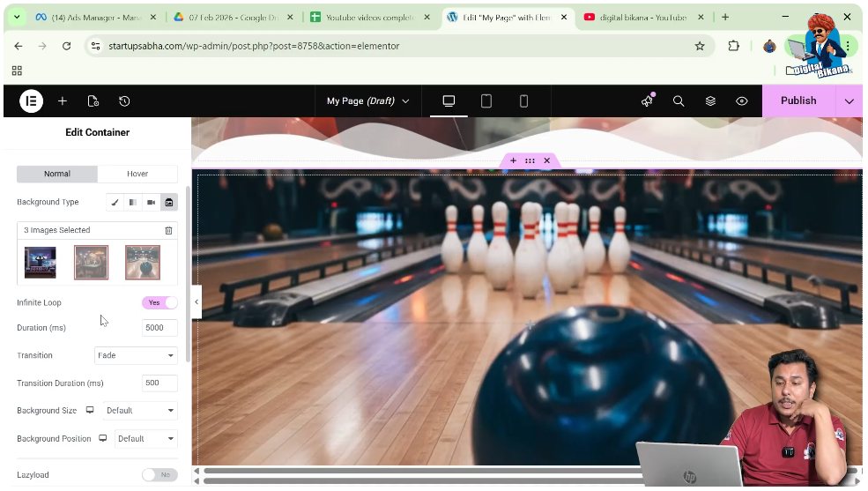Open the History clock icon

click(x=124, y=101)
